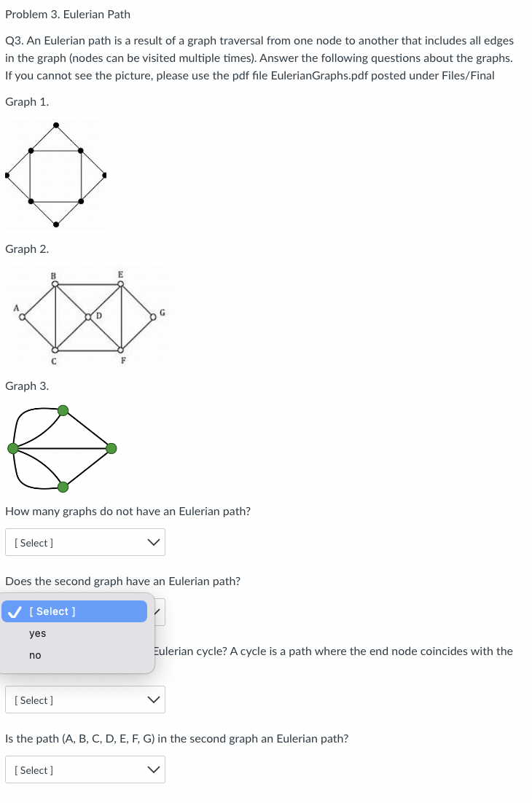Select node A in Graph 2
This screenshot has height=803, width=532.
point(22,317)
